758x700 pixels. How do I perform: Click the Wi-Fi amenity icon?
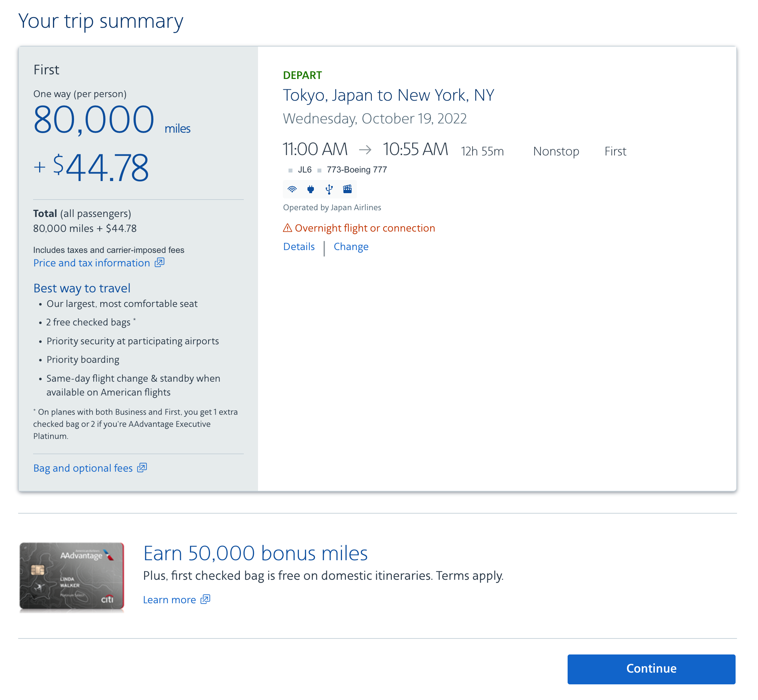point(292,189)
